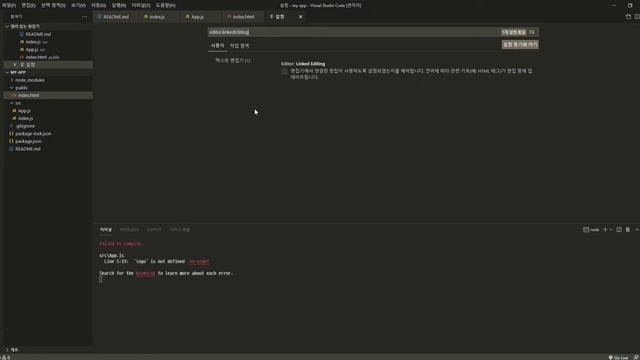Open the index.js editor tab

tap(157, 17)
